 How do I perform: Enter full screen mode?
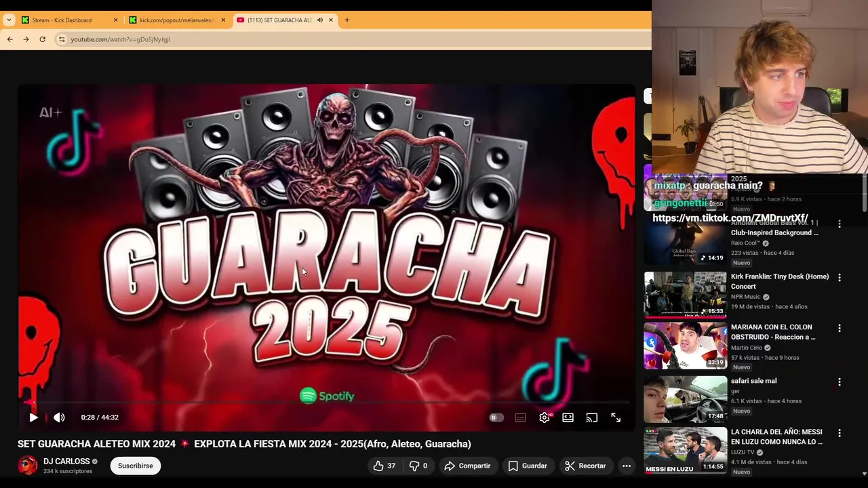point(616,418)
